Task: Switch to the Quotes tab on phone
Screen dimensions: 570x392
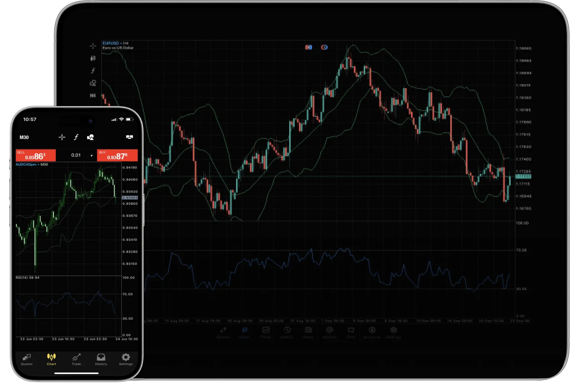Action: pyautogui.click(x=27, y=359)
